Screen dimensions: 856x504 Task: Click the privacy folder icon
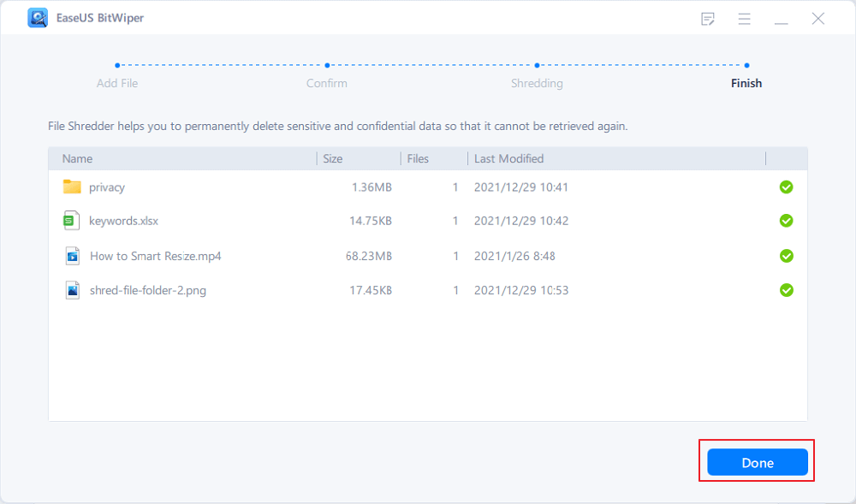pos(72,187)
